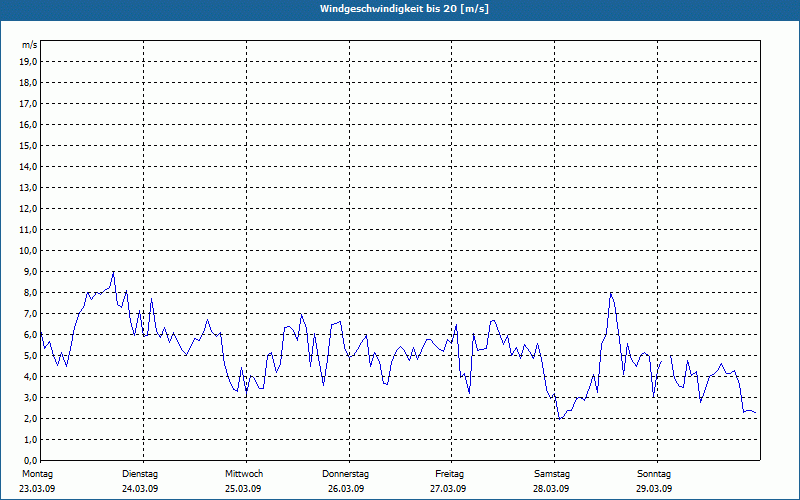
Task: Click the 19,0 y-axis label
Action: (28, 62)
